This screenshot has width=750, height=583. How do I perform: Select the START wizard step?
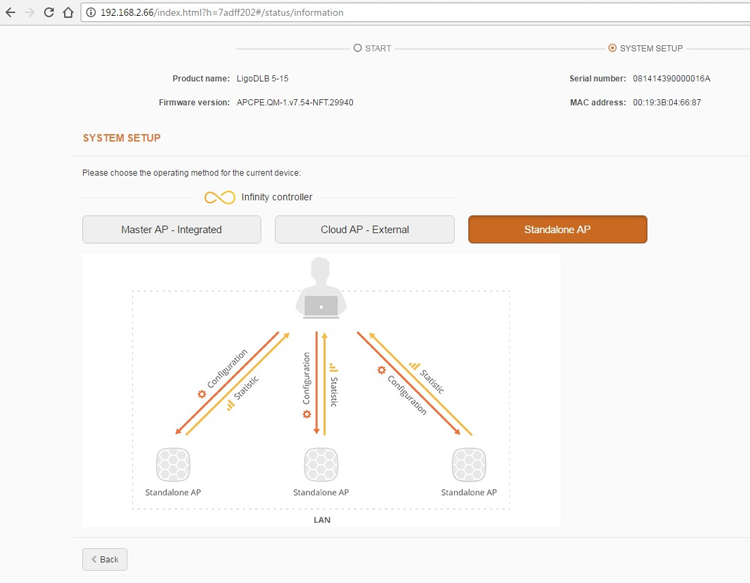pyautogui.click(x=372, y=48)
